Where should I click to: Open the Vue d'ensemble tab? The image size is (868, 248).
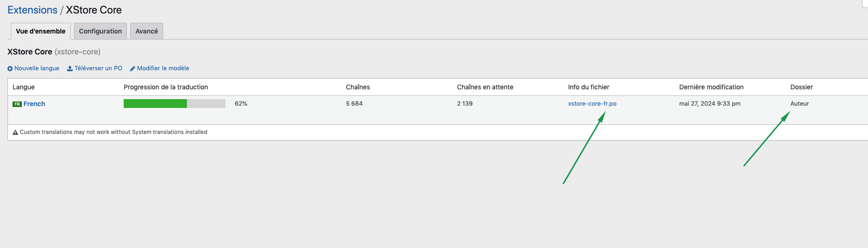[x=40, y=31]
